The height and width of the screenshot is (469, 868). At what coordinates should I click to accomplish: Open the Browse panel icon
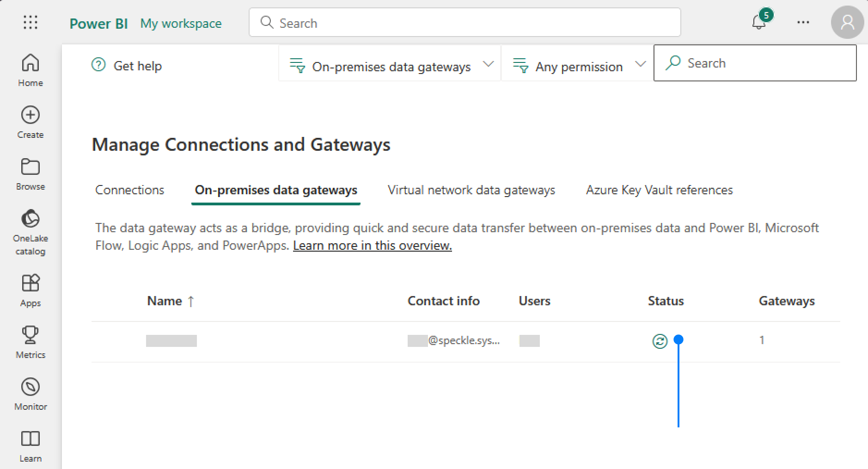[x=30, y=173]
